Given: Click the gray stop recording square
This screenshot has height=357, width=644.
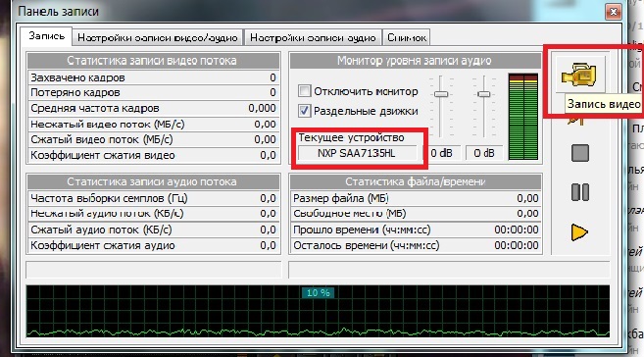Looking at the screenshot, I should [580, 153].
